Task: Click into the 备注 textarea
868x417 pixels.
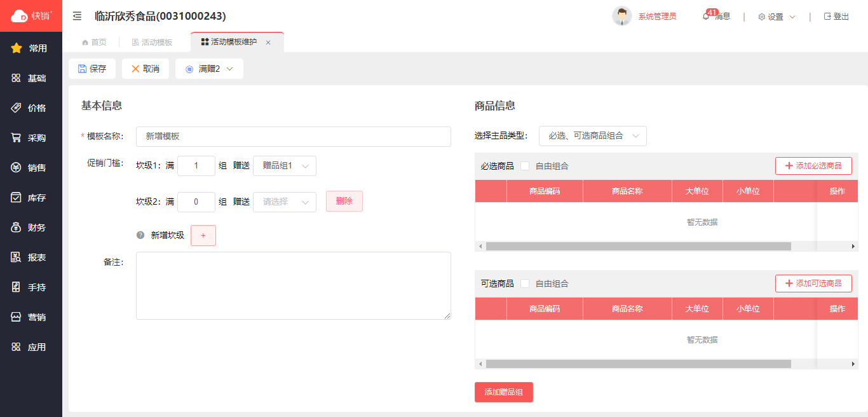Action: tap(294, 286)
